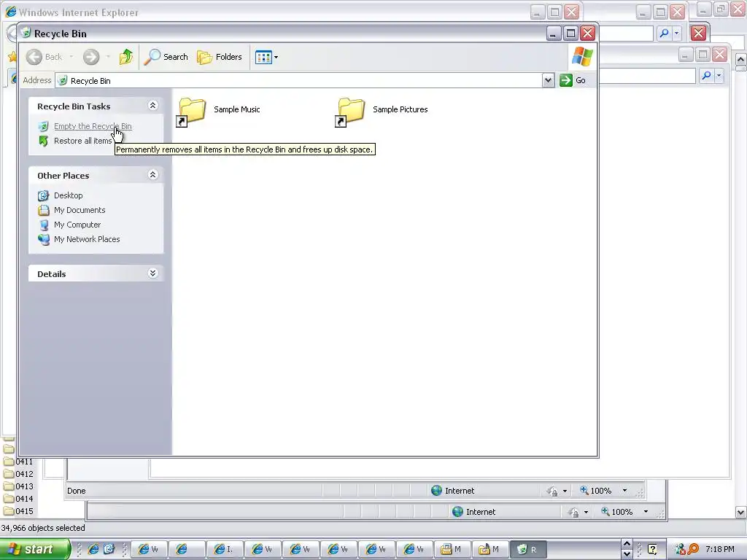
Task: Click the Recycle Bin title bar icon
Action: [x=27, y=33]
